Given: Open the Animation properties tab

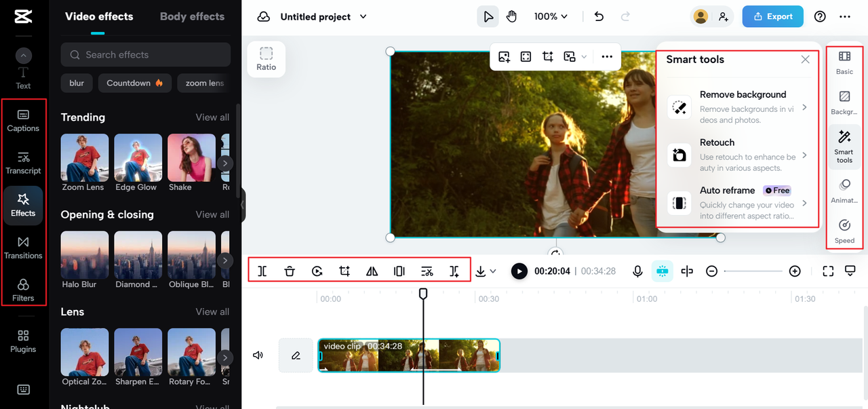Looking at the screenshot, I should point(844,191).
